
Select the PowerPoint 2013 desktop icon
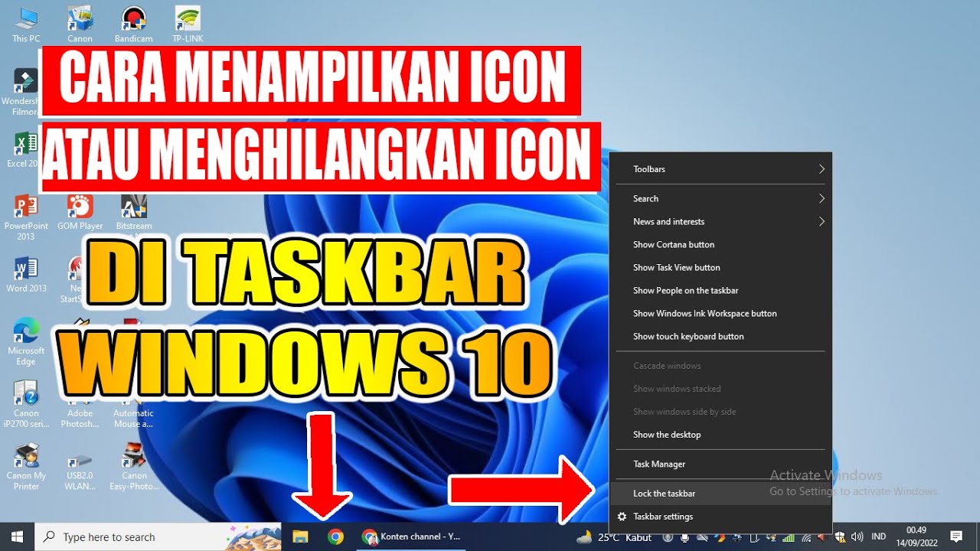[26, 217]
